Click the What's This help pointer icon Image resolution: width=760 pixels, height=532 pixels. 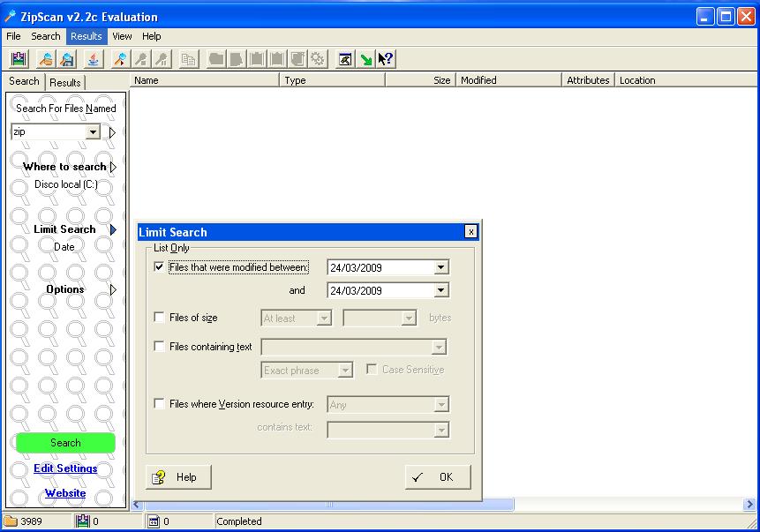[x=386, y=59]
